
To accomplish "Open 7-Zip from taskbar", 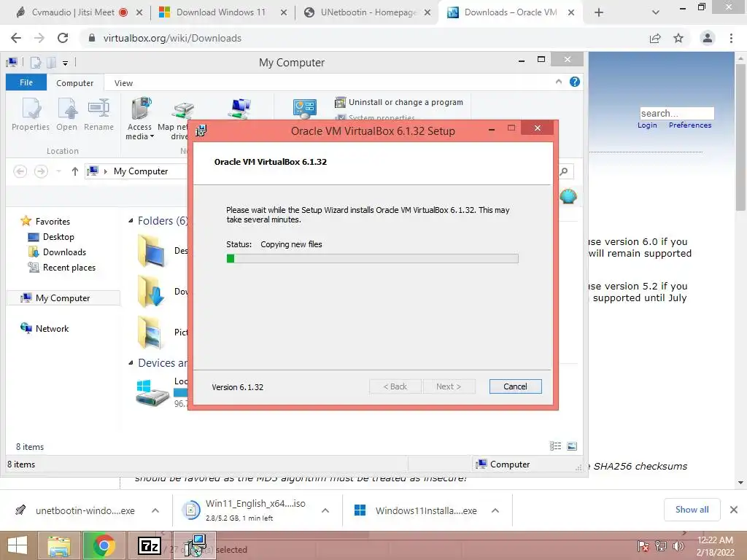I will [x=149, y=545].
